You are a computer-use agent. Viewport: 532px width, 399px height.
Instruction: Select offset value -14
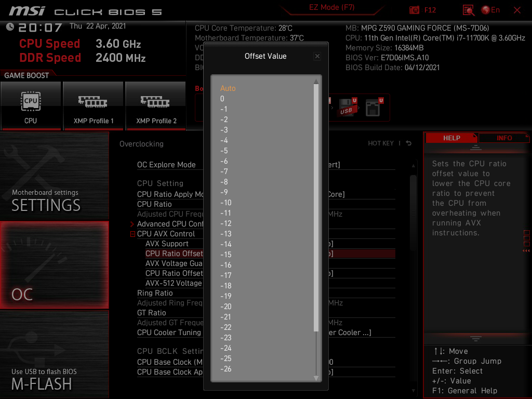[x=225, y=244]
